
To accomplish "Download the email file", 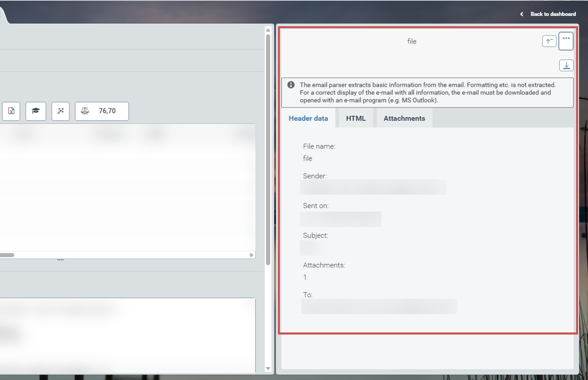I will click(x=566, y=65).
